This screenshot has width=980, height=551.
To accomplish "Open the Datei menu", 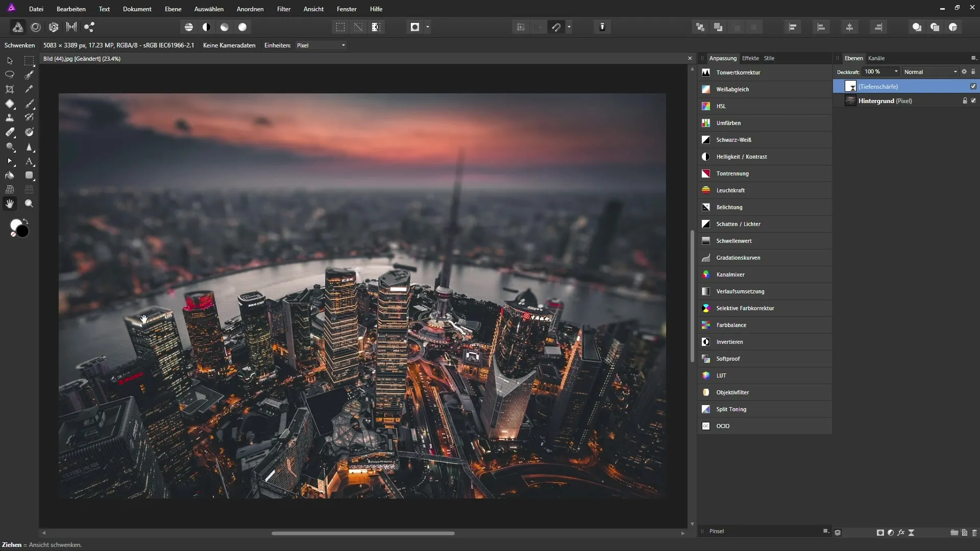I will point(36,9).
